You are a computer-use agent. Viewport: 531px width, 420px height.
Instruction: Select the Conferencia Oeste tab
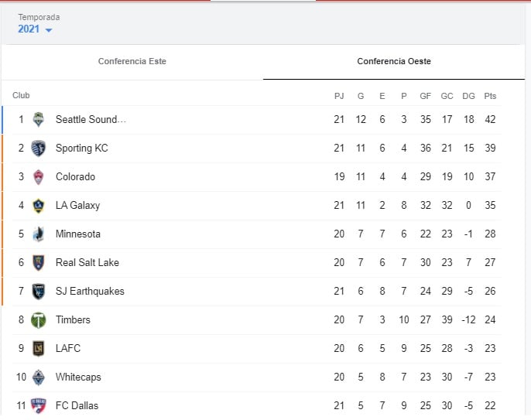tap(394, 61)
